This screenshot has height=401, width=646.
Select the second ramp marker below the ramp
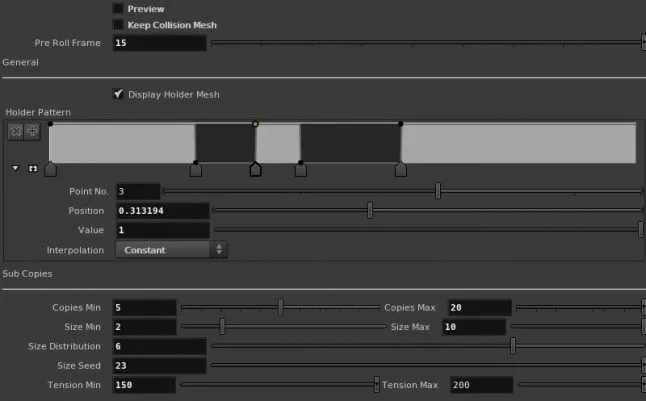tap(196, 169)
